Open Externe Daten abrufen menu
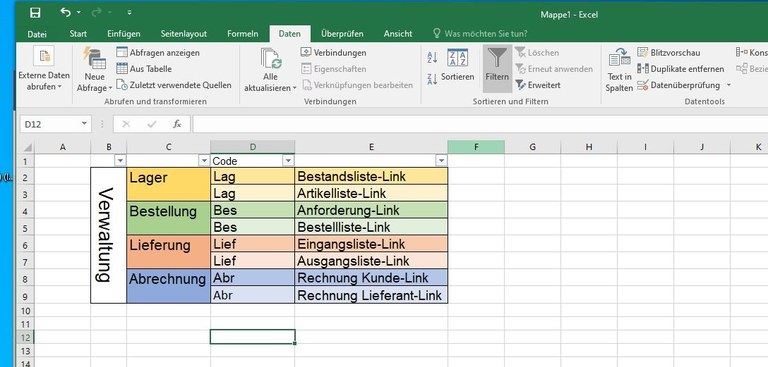The height and width of the screenshot is (367, 768). (x=44, y=69)
